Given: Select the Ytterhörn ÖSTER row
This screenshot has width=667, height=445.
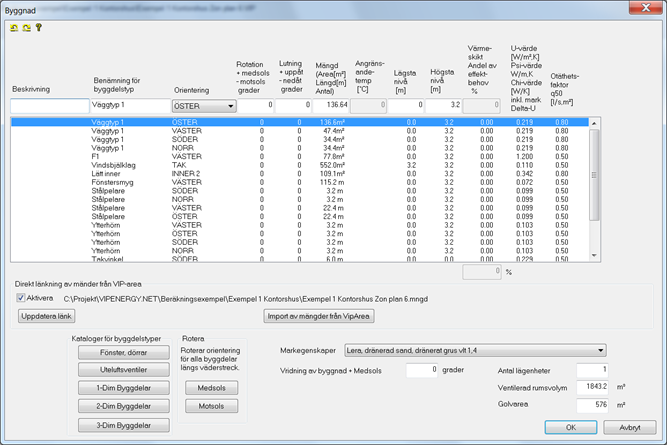Looking at the screenshot, I should [x=300, y=234].
